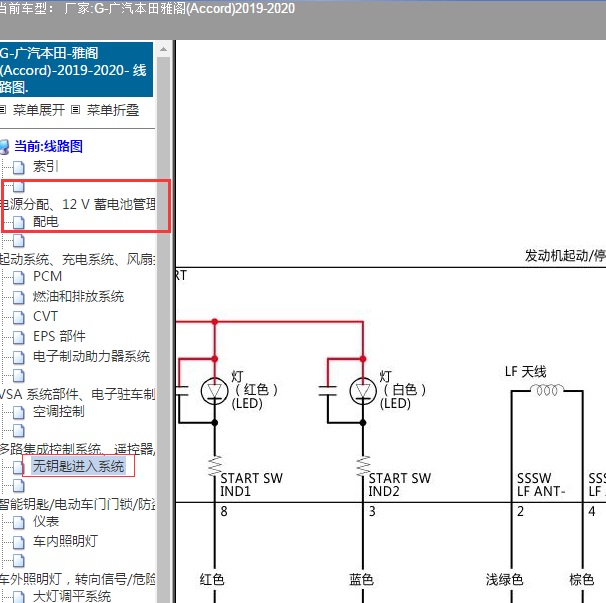This screenshot has width=606, height=603.
Task: Click page icon next to 大灯调平系统
Action: tap(19, 597)
